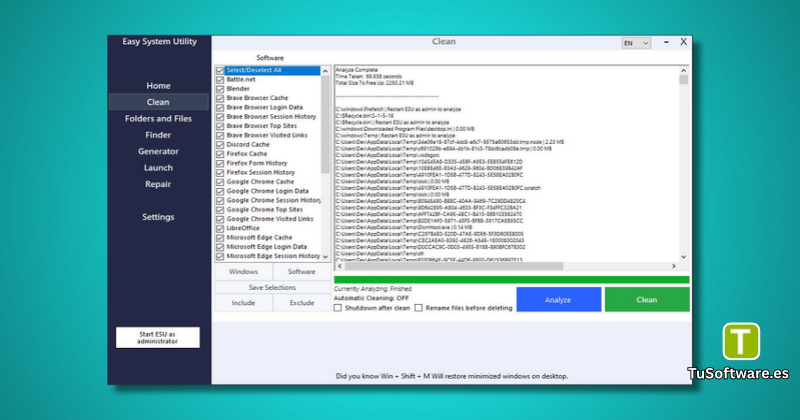Click results horizontal scroll-right arrow
Image resolution: width=800 pixels, height=420 pixels.
tap(674, 266)
